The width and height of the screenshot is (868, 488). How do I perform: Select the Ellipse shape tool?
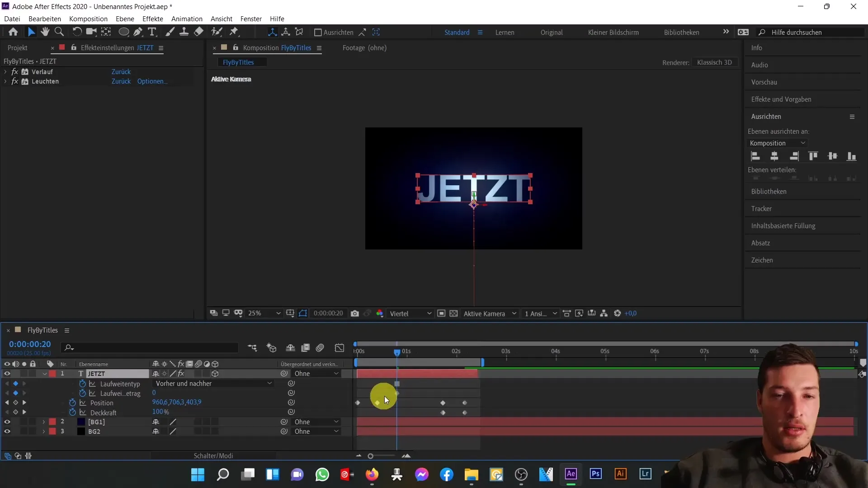pyautogui.click(x=123, y=32)
